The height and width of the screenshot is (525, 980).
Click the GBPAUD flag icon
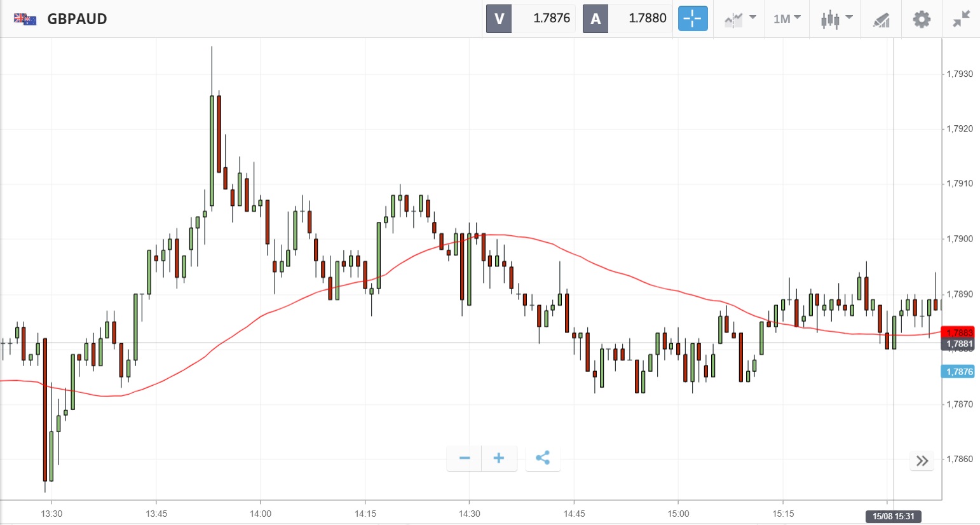(25, 18)
